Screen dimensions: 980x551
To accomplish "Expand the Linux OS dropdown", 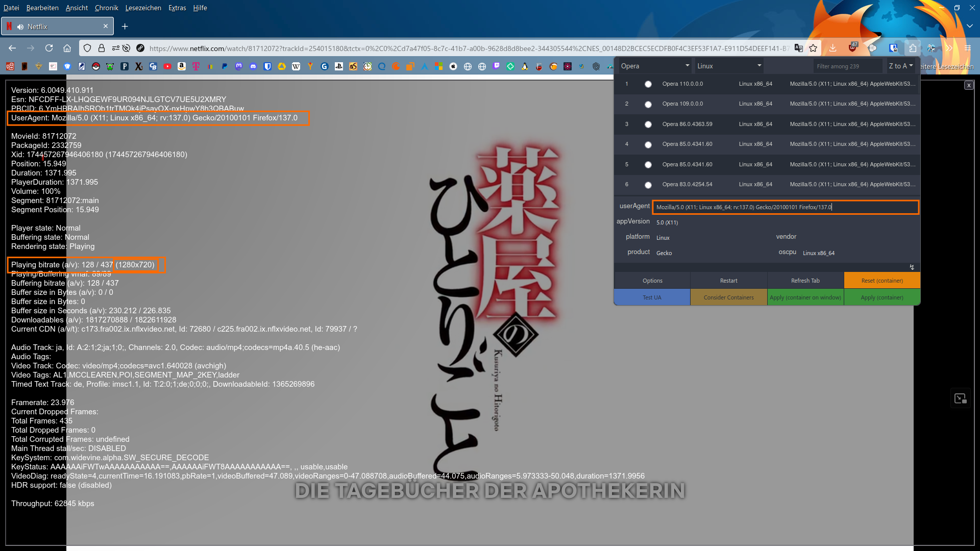I will click(729, 66).
